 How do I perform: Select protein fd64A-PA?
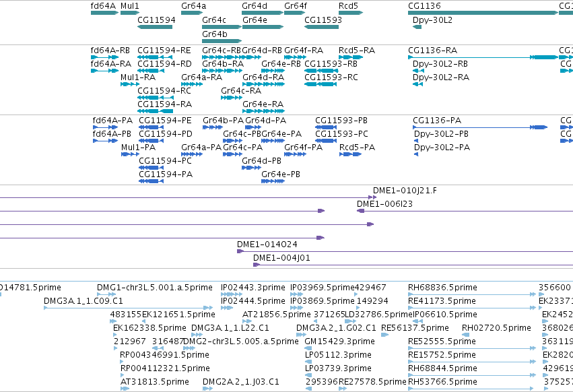[106, 127]
